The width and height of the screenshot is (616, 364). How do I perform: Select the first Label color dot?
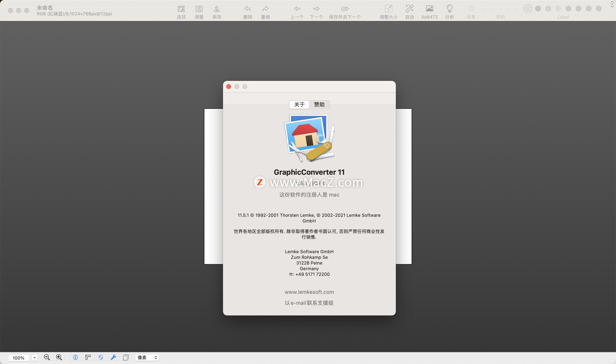pos(538,9)
